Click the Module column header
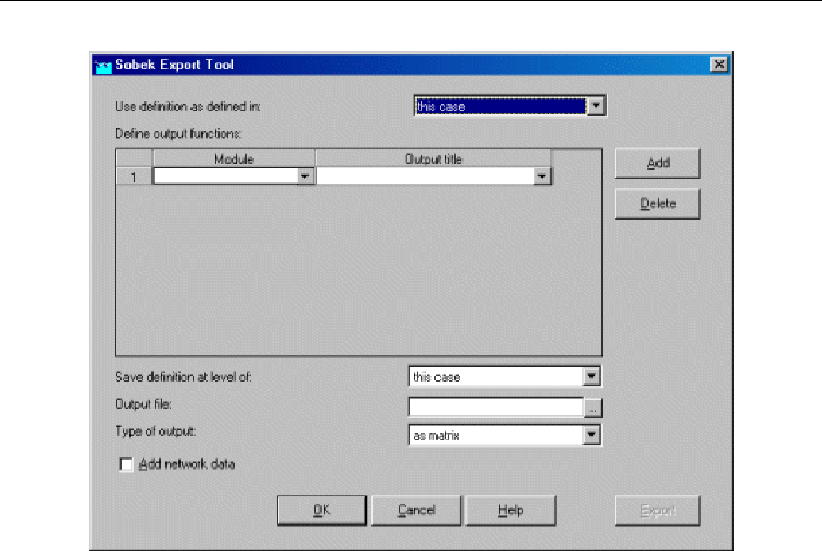Viewport: 822px width, 551px height. (x=234, y=159)
